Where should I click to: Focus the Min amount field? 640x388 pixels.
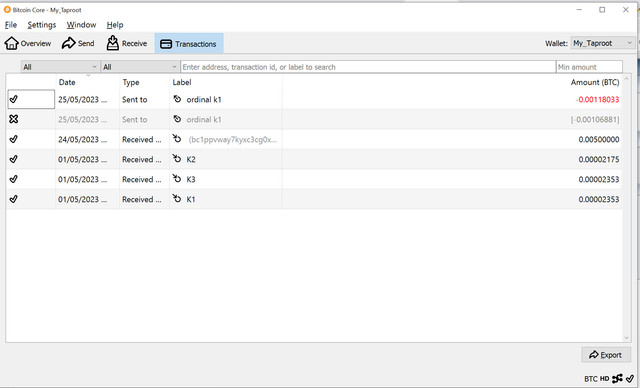click(589, 67)
